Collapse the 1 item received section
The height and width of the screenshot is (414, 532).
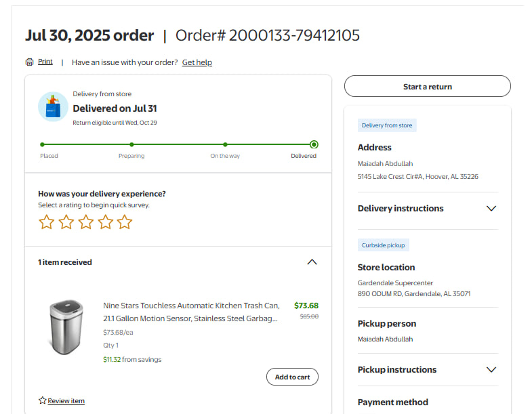(x=312, y=262)
